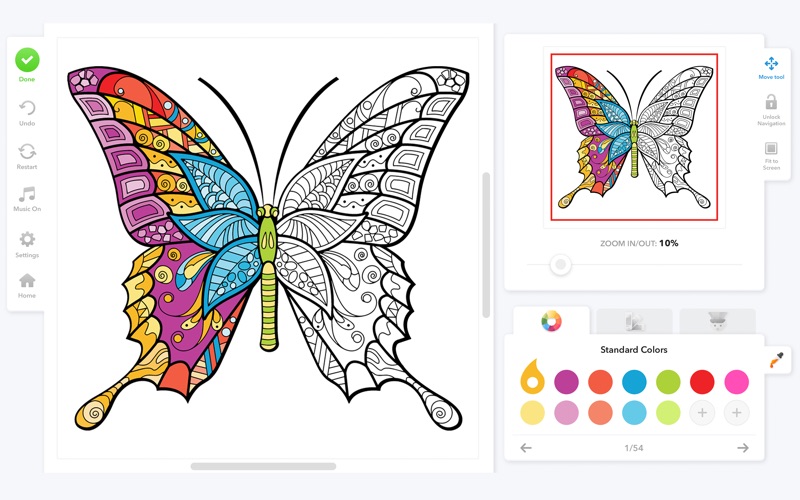Go to next color palette page
The height and width of the screenshot is (500, 800).
743,448
